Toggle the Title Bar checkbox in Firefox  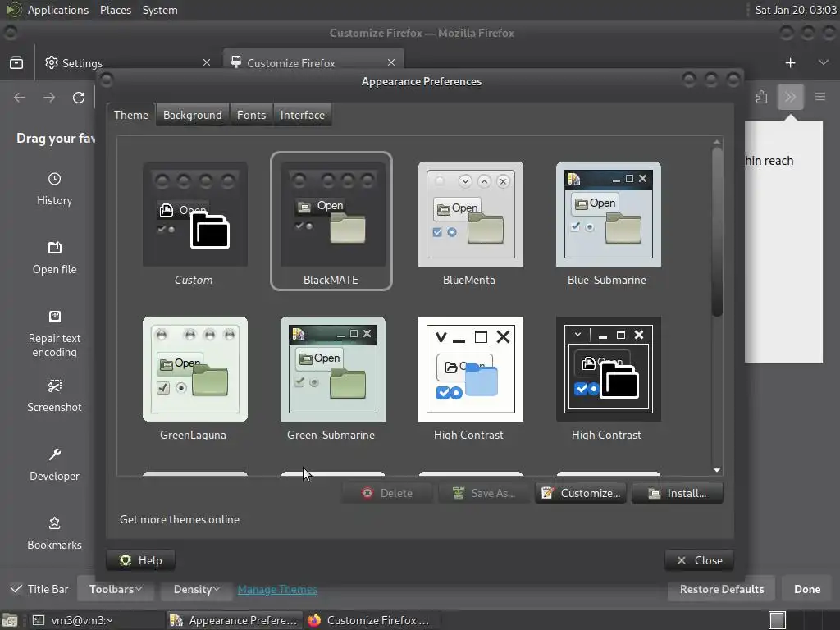(16, 589)
